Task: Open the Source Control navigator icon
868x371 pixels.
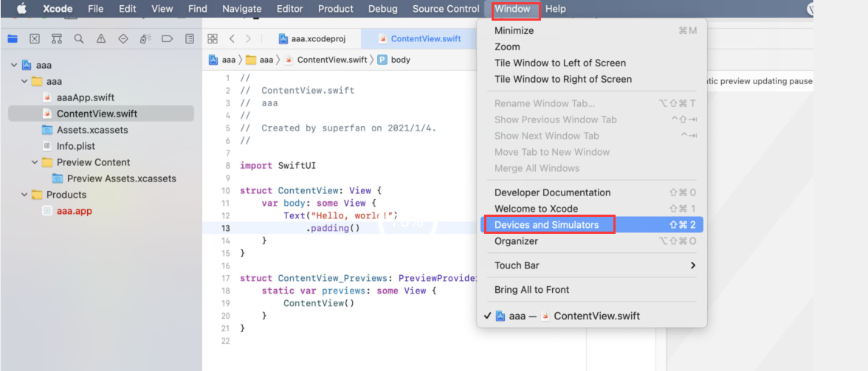Action: pyautogui.click(x=34, y=38)
